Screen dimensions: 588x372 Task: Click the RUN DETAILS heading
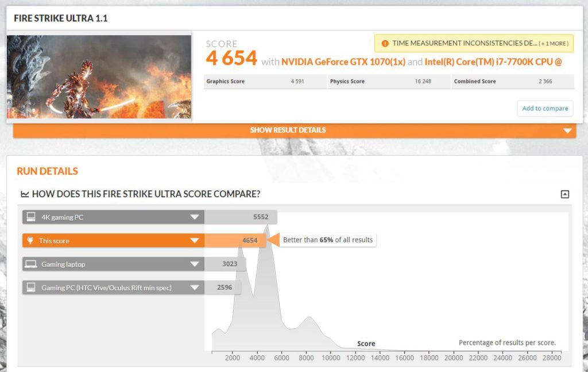pyautogui.click(x=47, y=171)
